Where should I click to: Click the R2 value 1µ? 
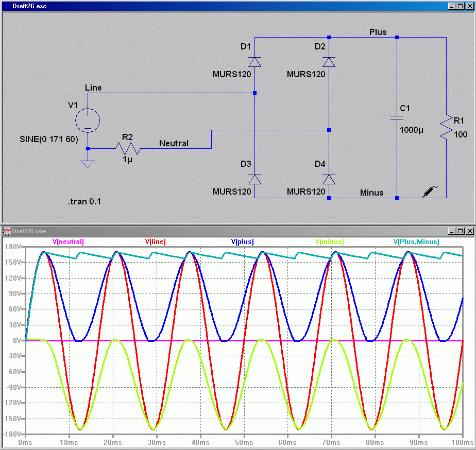128,159
